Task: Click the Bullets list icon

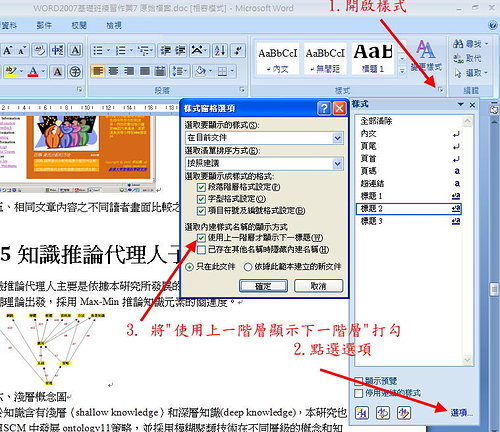Action: pyautogui.click(x=98, y=51)
